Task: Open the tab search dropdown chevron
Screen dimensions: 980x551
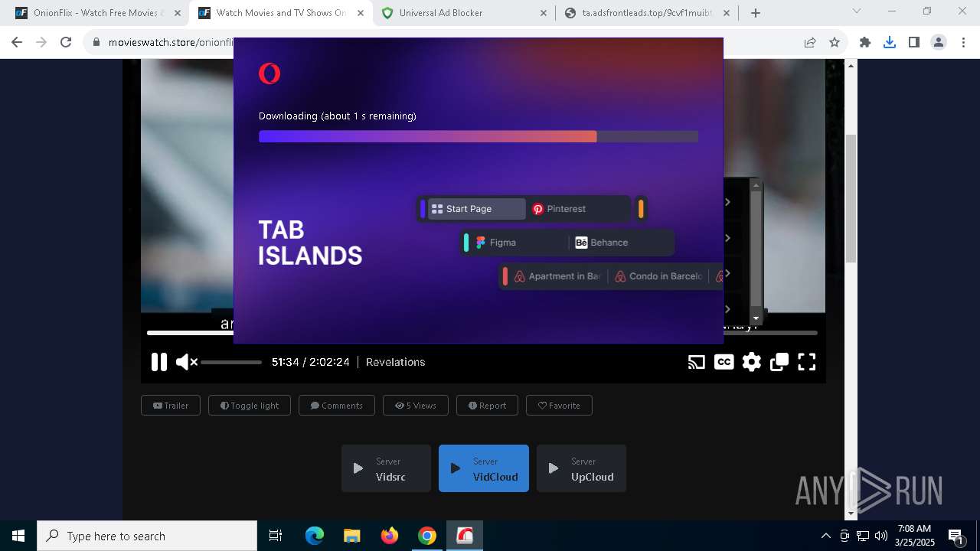Action: tap(857, 11)
